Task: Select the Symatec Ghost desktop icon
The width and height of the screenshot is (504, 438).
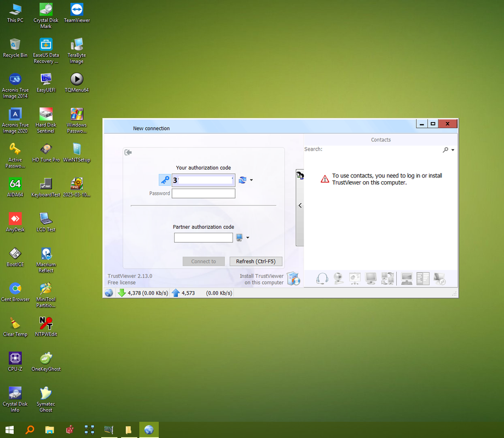Action: point(46,400)
